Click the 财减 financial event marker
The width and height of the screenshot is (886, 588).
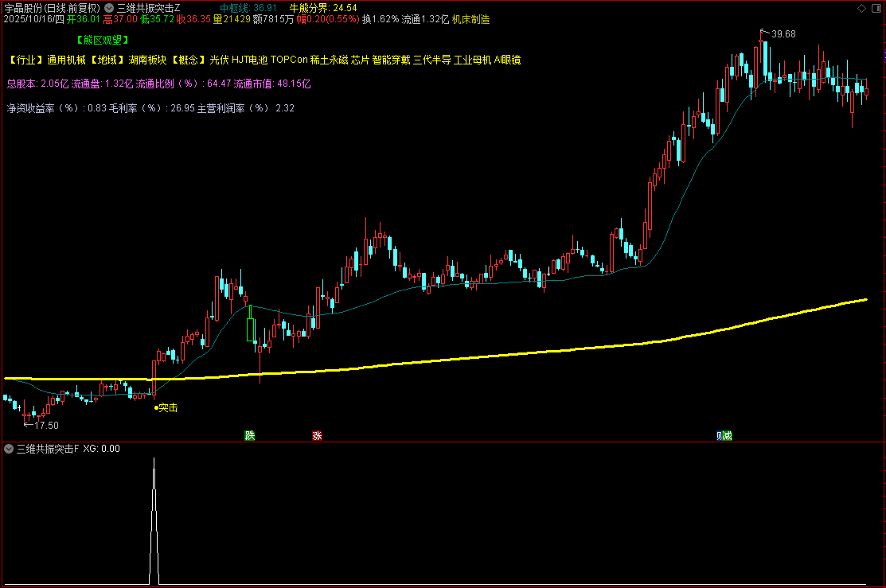click(724, 435)
